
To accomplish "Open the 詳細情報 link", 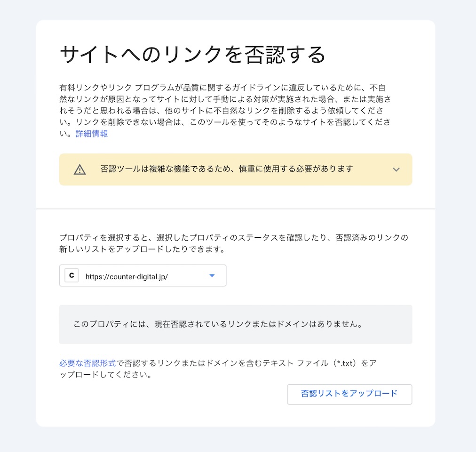I will coord(92,134).
